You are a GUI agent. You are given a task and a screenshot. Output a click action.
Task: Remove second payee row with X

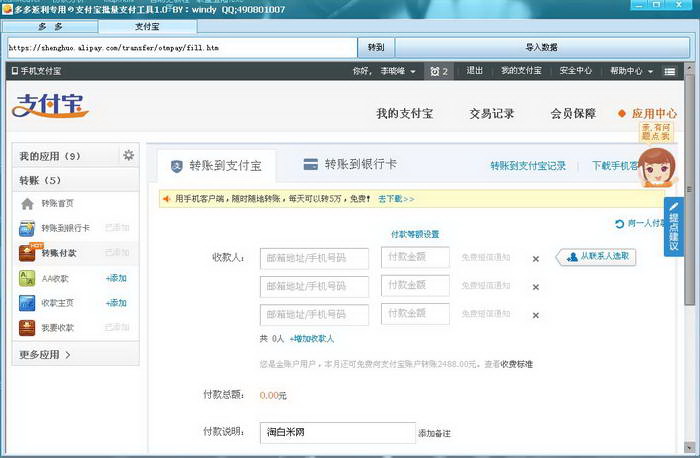point(536,287)
